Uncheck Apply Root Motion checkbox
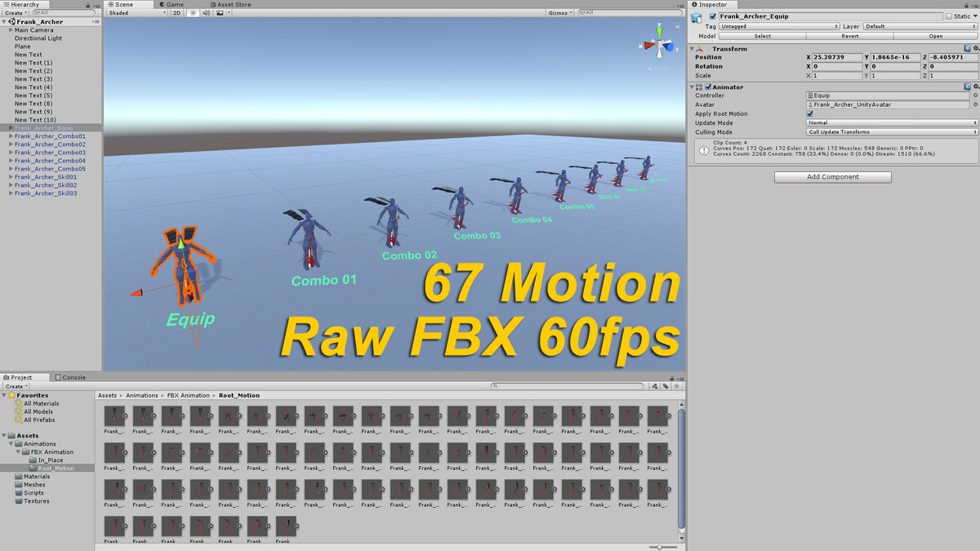 (810, 113)
